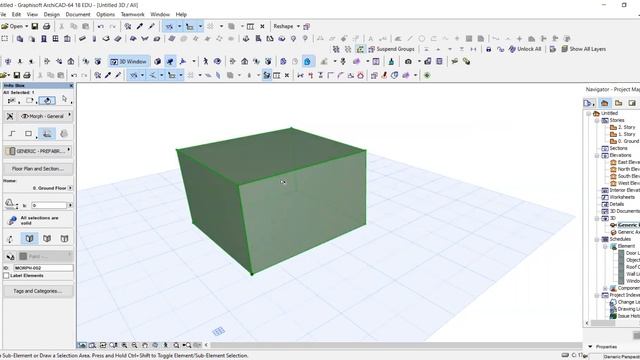Open the Document menu

coord(78,14)
